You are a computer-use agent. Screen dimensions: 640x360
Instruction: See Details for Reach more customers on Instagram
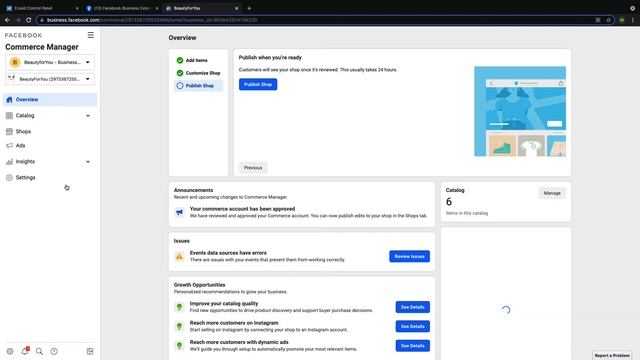click(x=413, y=326)
